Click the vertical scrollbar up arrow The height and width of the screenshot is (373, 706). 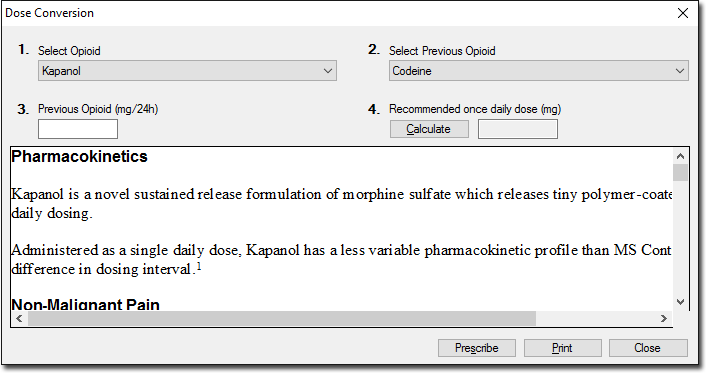coord(680,156)
